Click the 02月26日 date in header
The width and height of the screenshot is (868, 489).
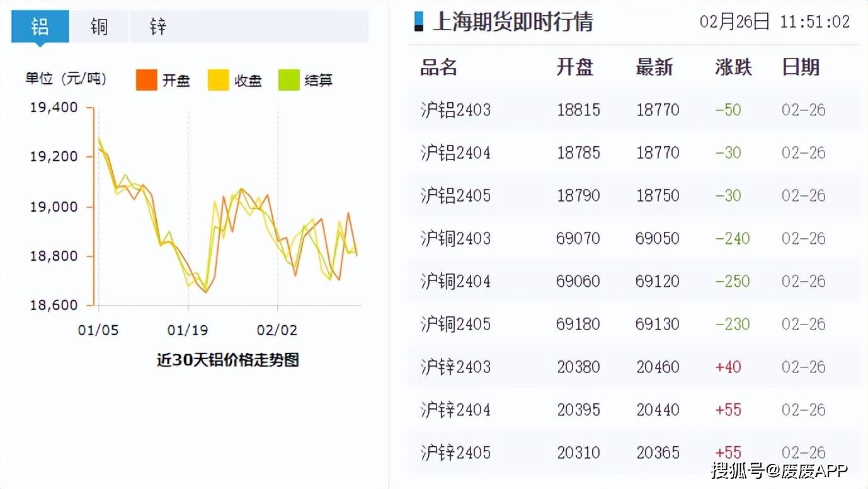point(734,22)
